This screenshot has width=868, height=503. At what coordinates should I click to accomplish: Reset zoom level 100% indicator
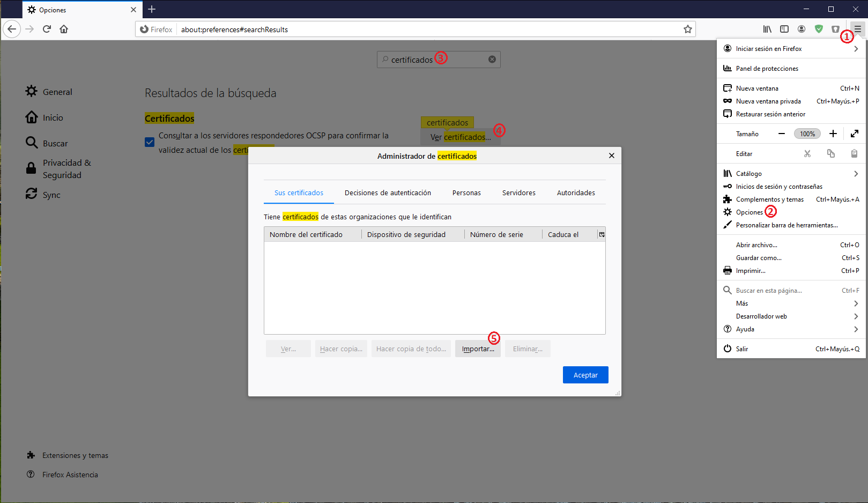pos(807,134)
